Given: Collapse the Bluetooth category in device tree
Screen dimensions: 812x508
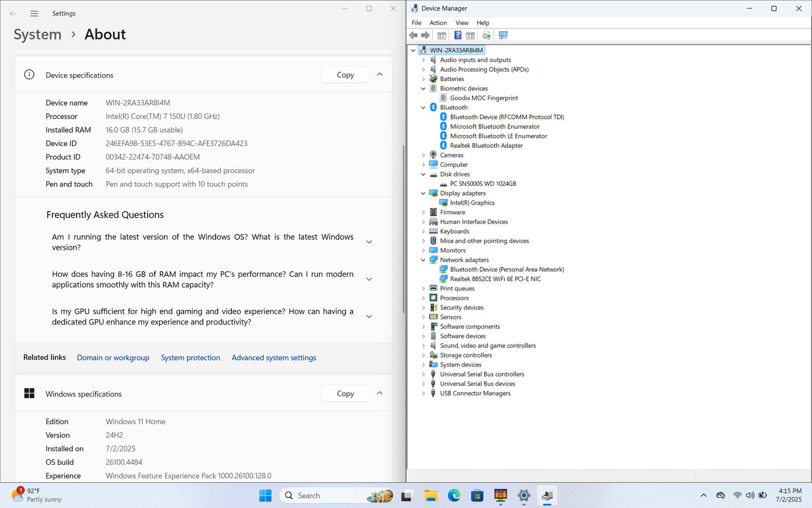Looking at the screenshot, I should 423,108.
